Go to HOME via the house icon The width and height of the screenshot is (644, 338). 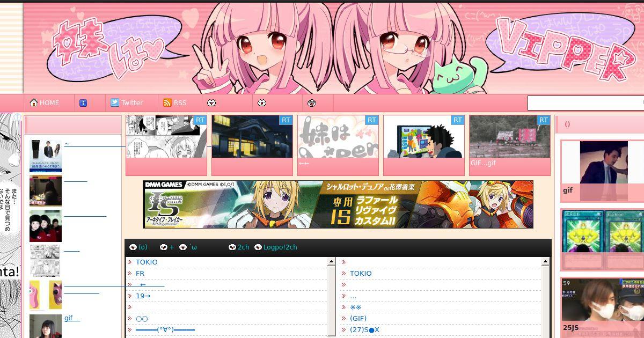click(x=34, y=102)
